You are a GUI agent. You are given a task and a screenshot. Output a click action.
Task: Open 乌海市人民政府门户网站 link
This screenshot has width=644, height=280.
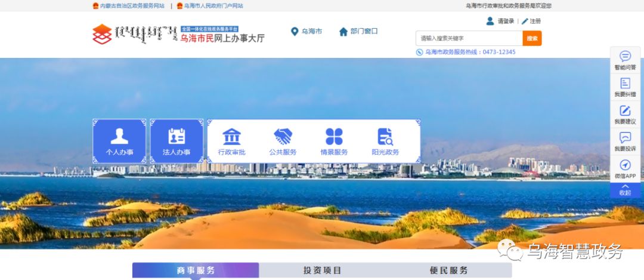point(213,6)
